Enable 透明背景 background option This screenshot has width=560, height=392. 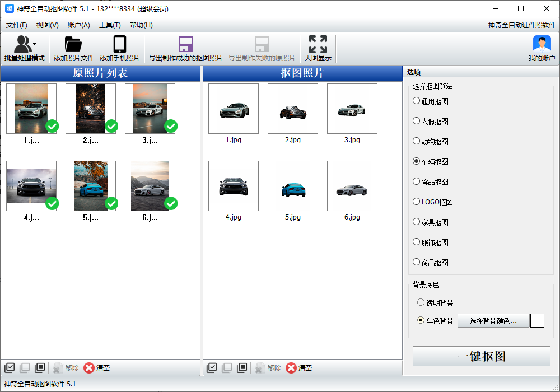(421, 302)
